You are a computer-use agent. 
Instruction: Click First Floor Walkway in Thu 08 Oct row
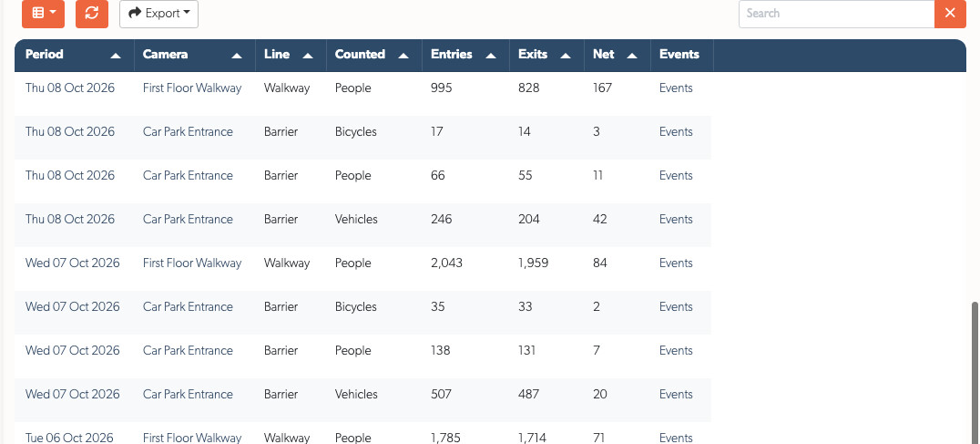192,88
